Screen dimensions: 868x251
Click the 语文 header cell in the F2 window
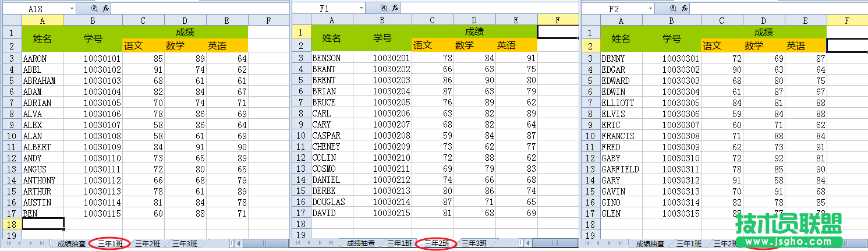(x=722, y=45)
